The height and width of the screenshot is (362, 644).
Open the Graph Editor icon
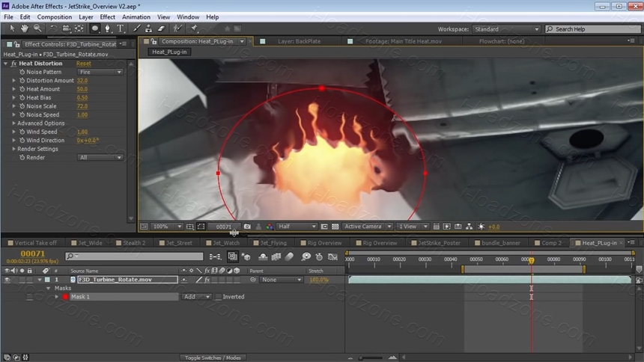click(332, 257)
